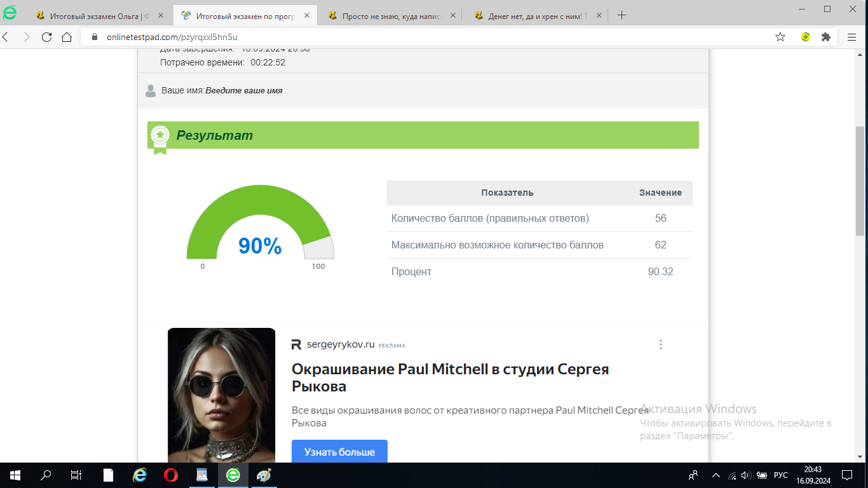This screenshot has width=868, height=488.
Task: Open the sergeyrykov.ru advertiser link
Action: point(341,344)
